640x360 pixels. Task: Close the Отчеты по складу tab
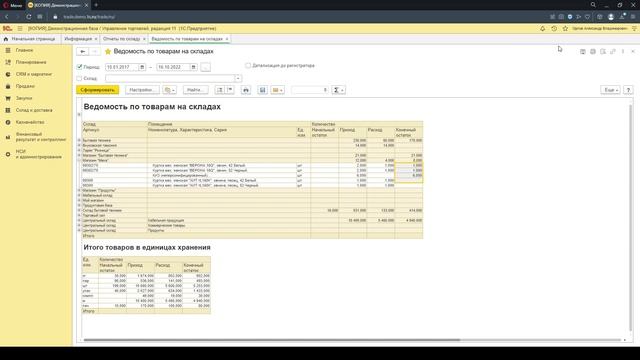(144, 39)
